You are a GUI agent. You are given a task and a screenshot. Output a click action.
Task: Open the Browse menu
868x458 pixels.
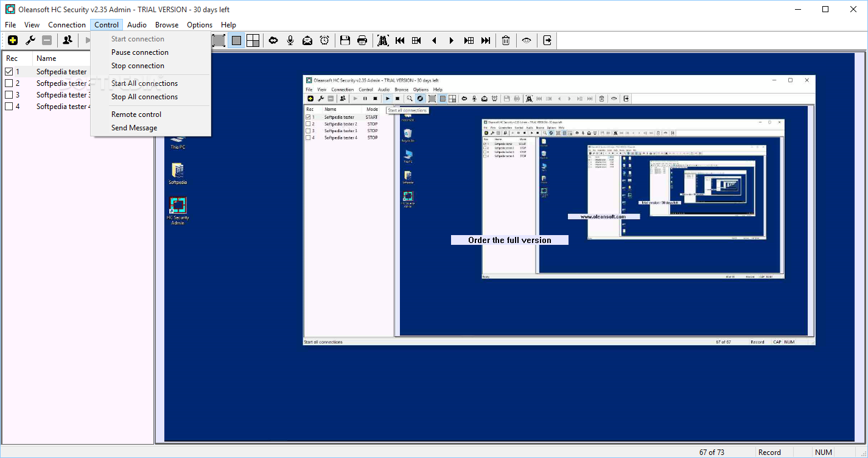(167, 25)
